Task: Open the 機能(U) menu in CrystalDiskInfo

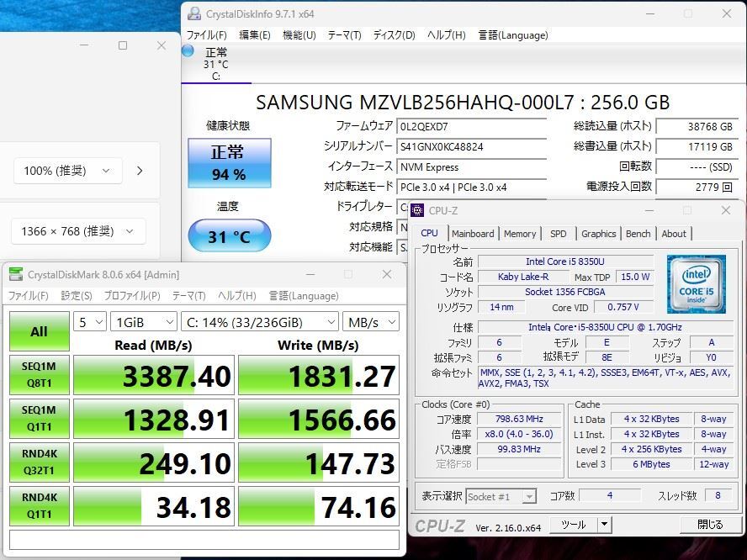Action: coord(299,34)
